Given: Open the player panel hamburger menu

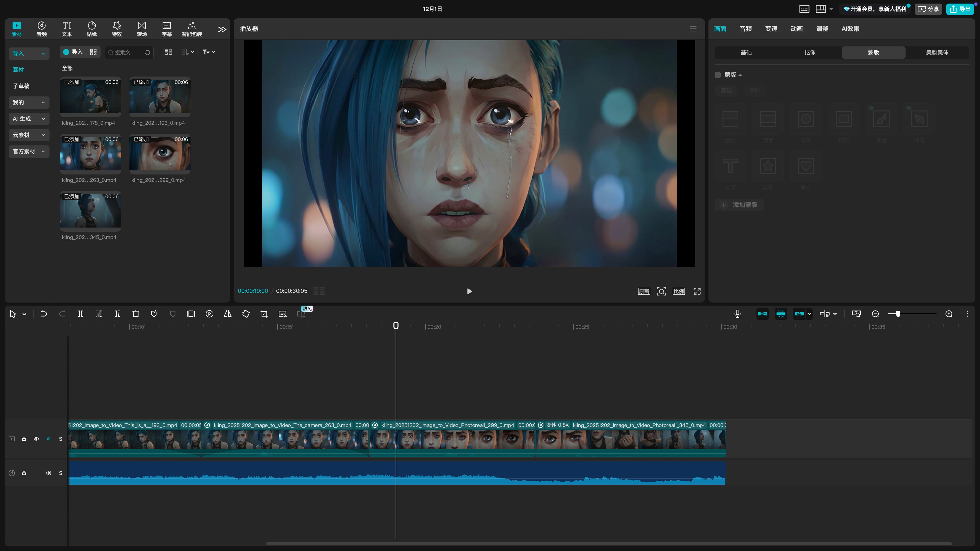Looking at the screenshot, I should (693, 29).
